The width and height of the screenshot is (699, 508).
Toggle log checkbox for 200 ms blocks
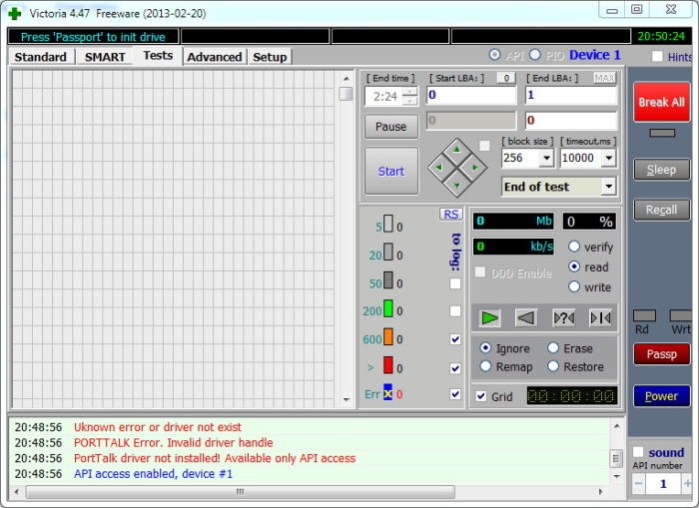(x=455, y=311)
